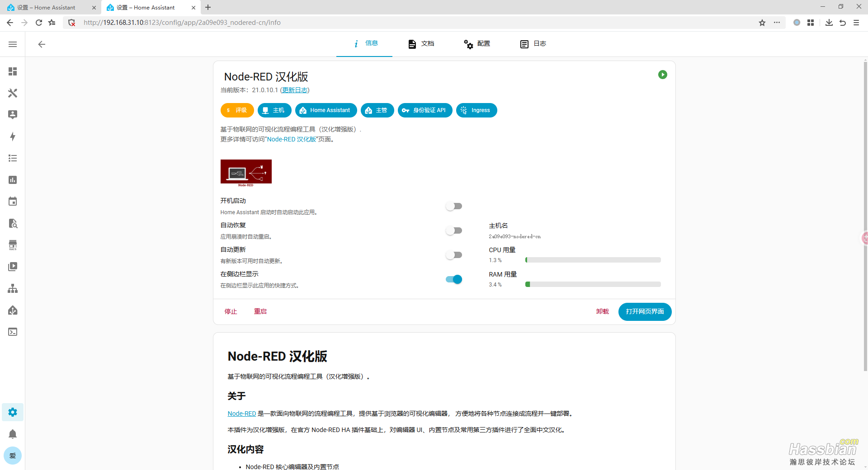Click the 停止 button
Viewport: 868px width, 470px height.
click(x=231, y=311)
